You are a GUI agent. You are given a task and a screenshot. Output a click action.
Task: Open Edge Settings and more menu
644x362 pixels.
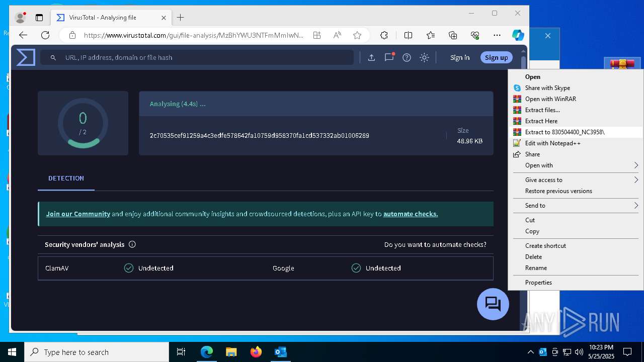coord(497,35)
